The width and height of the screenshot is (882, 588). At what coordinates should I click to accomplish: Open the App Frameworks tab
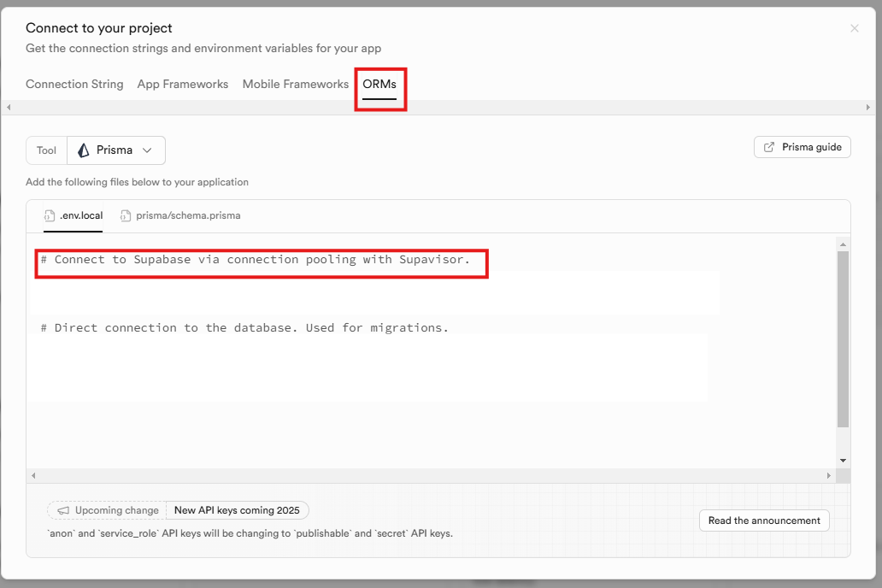pyautogui.click(x=183, y=84)
